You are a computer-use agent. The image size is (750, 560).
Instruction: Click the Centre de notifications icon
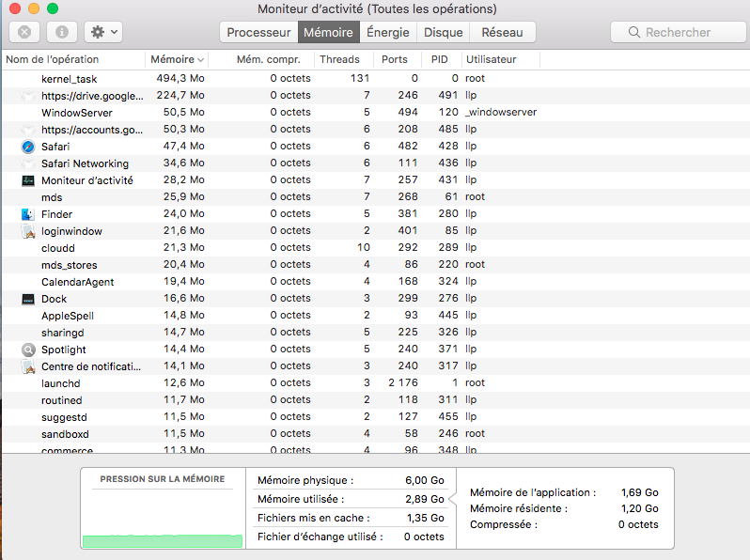pyautogui.click(x=28, y=366)
